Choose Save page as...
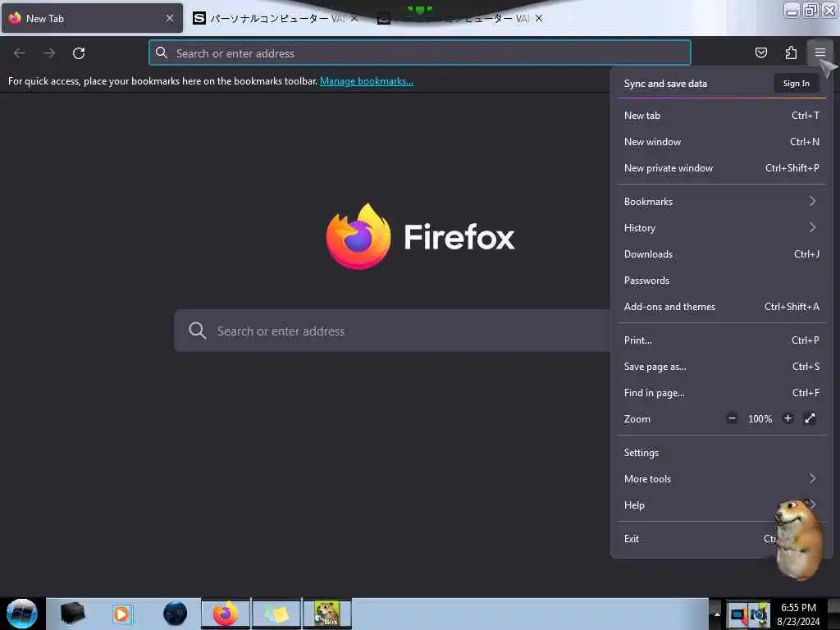Screen dimensions: 840x630 point(721,367)
